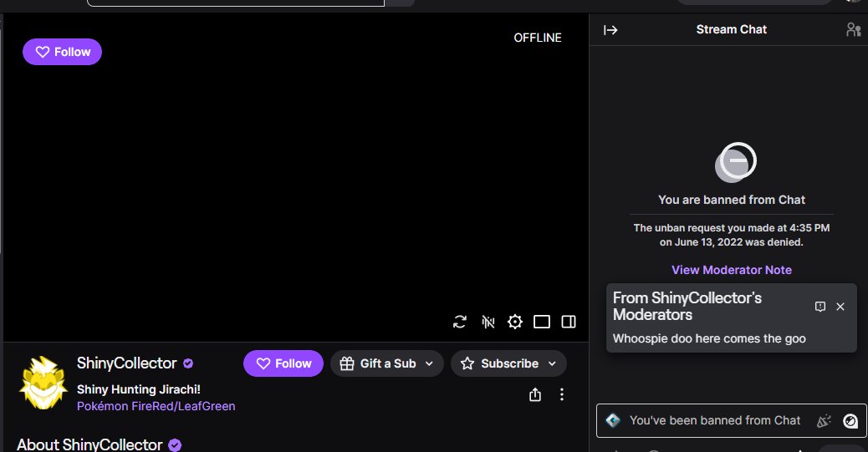
Task: Click the unban request denied notice text
Action: click(x=731, y=235)
